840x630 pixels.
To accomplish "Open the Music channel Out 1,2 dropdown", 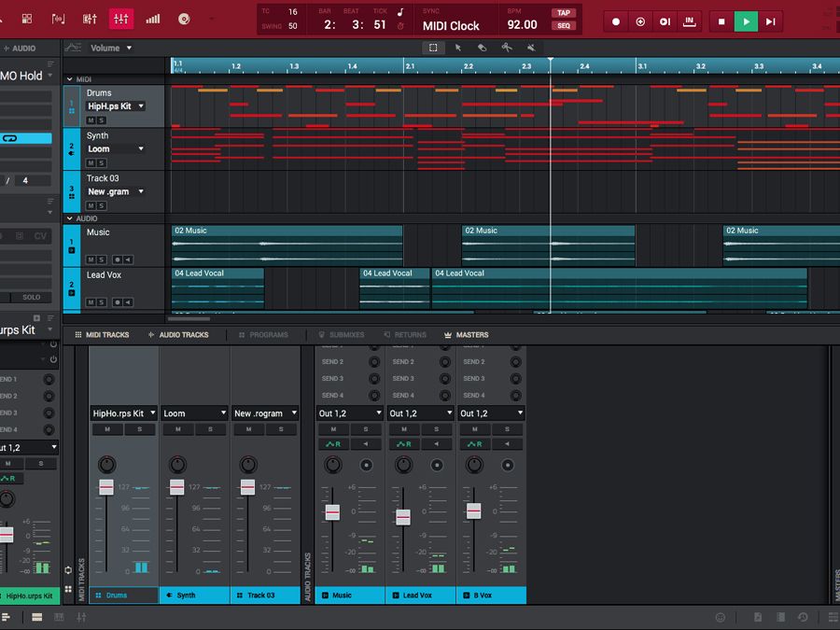I will click(x=350, y=413).
